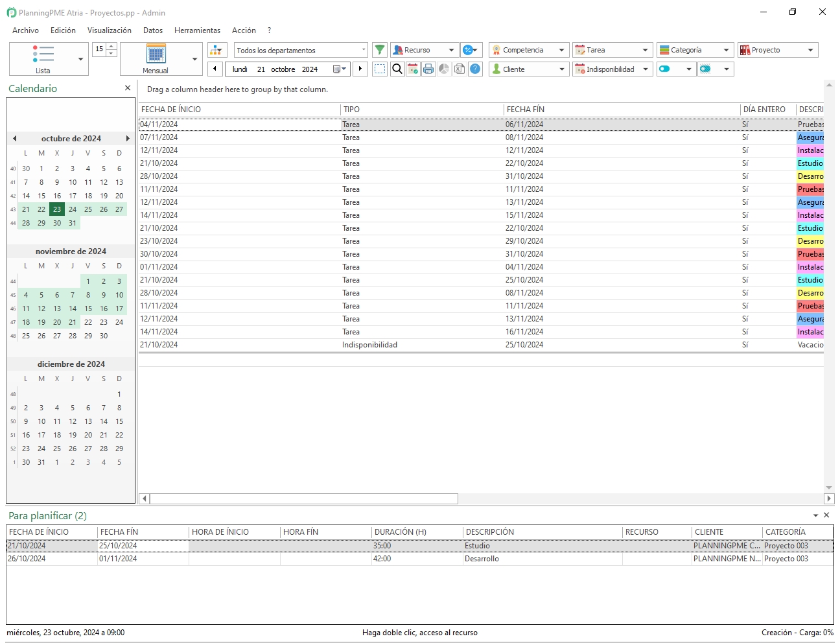
Task: Sort by main list FECHA FÍN header
Action: click(x=622, y=110)
